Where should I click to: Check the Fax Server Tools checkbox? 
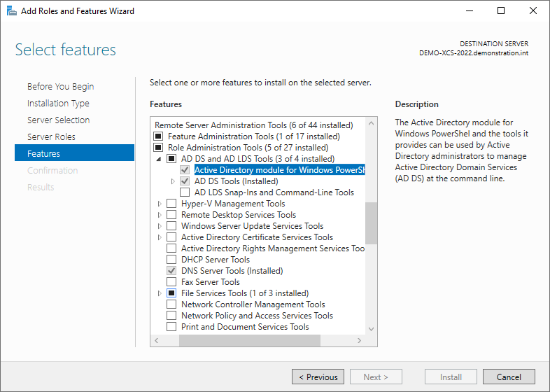[171, 282]
